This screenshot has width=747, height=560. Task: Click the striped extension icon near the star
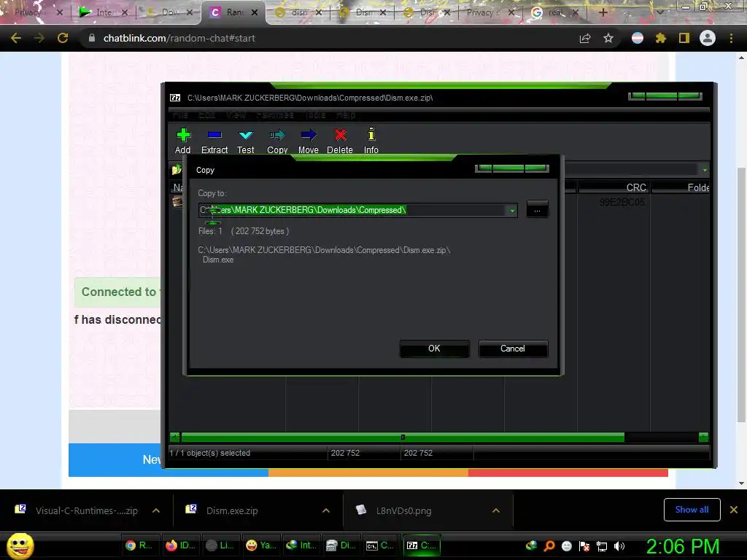[638, 38]
